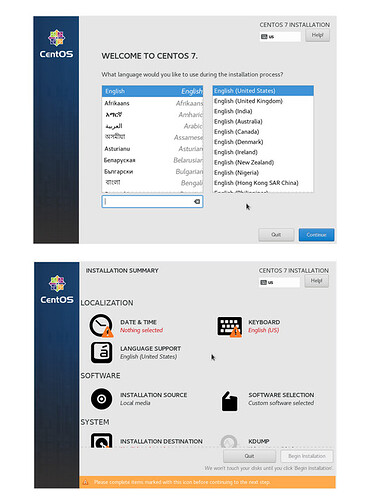
Task: Click 'Nothing selected' status under Date & Time
Action: (x=141, y=330)
